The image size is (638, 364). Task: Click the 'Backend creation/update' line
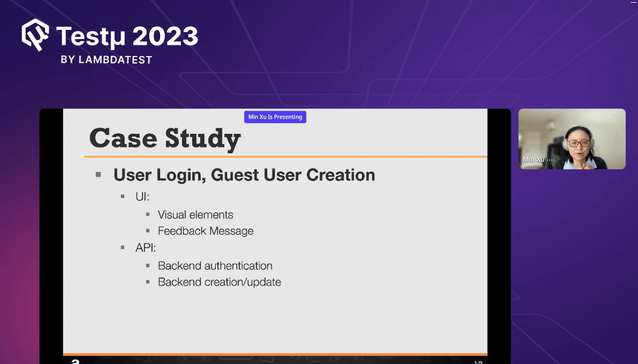[219, 282]
